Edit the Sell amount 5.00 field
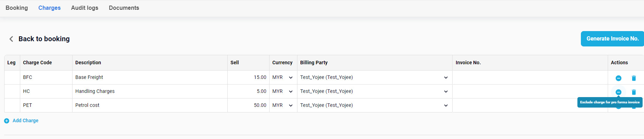 [x=248, y=92]
